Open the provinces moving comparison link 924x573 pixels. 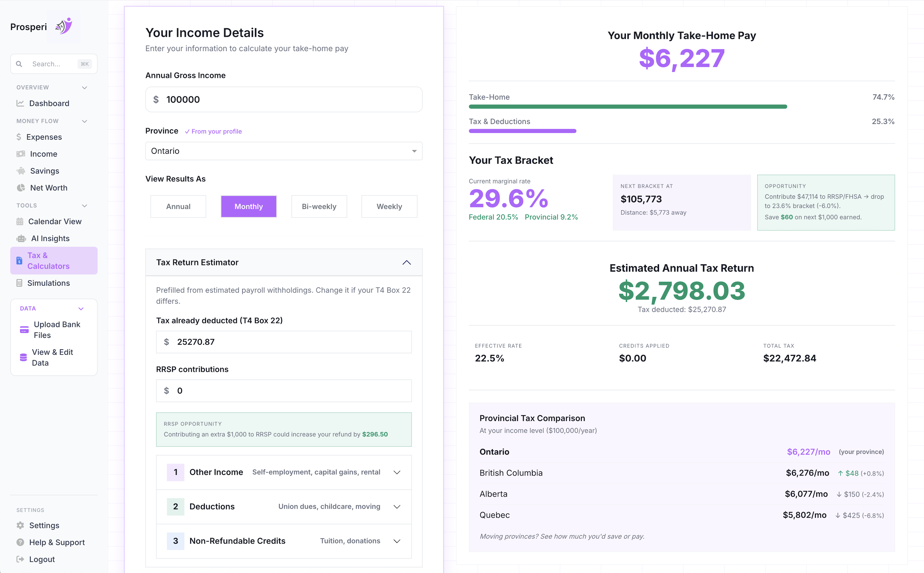pyautogui.click(x=562, y=536)
